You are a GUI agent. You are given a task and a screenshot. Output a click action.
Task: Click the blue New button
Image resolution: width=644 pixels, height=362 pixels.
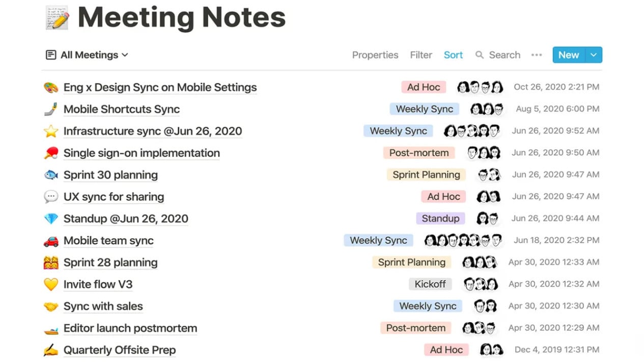568,55
